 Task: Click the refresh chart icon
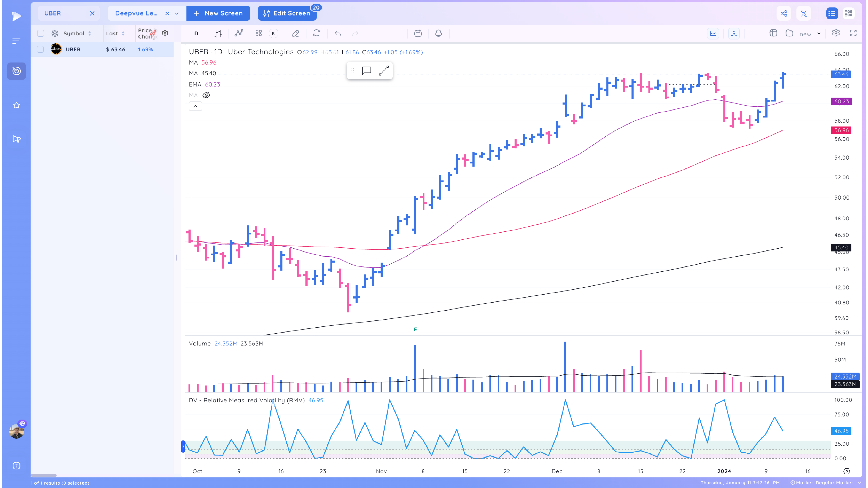pos(317,33)
